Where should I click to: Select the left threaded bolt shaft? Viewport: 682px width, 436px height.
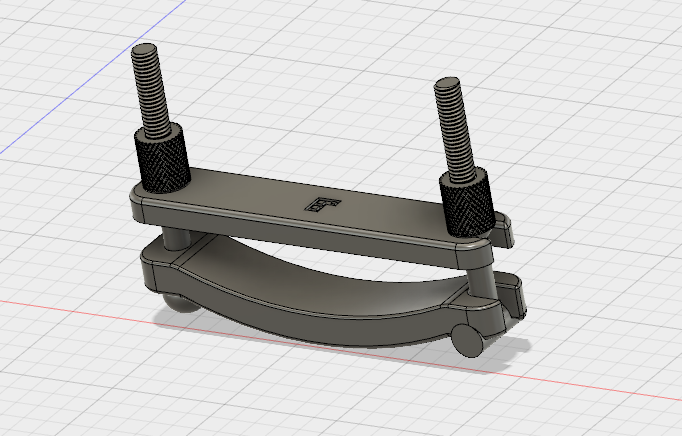click(150, 91)
